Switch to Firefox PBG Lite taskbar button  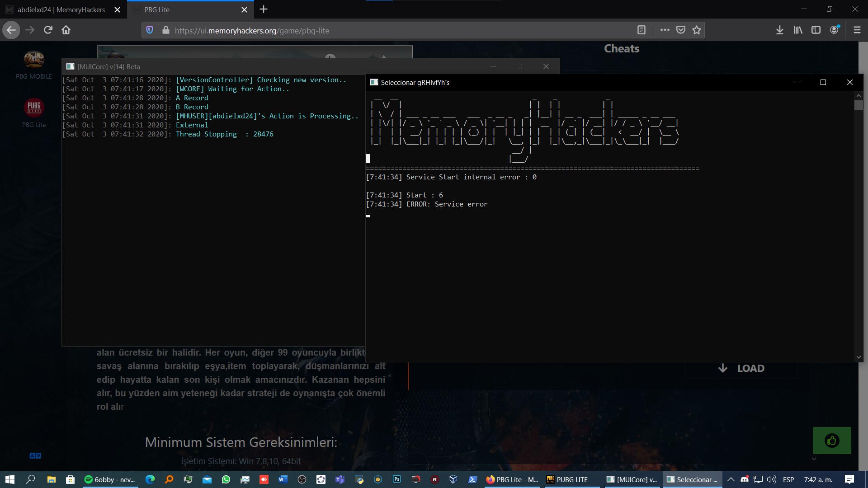tap(512, 479)
